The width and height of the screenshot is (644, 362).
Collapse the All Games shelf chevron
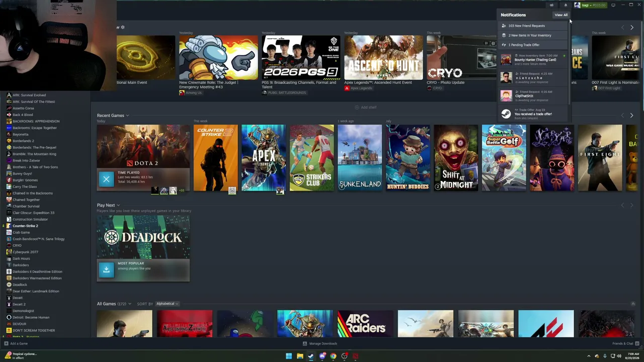tap(633, 304)
